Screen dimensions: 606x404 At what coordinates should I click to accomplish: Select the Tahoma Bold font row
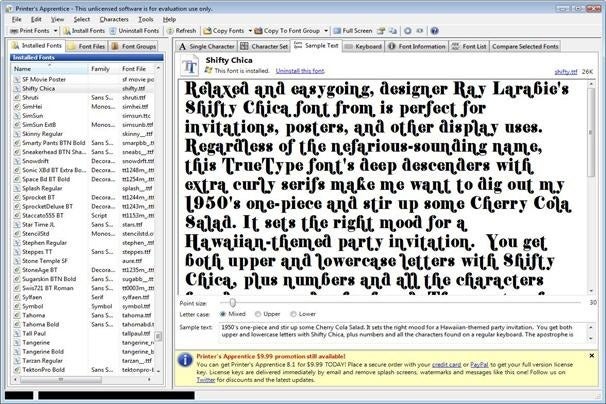pyautogui.click(x=83, y=324)
